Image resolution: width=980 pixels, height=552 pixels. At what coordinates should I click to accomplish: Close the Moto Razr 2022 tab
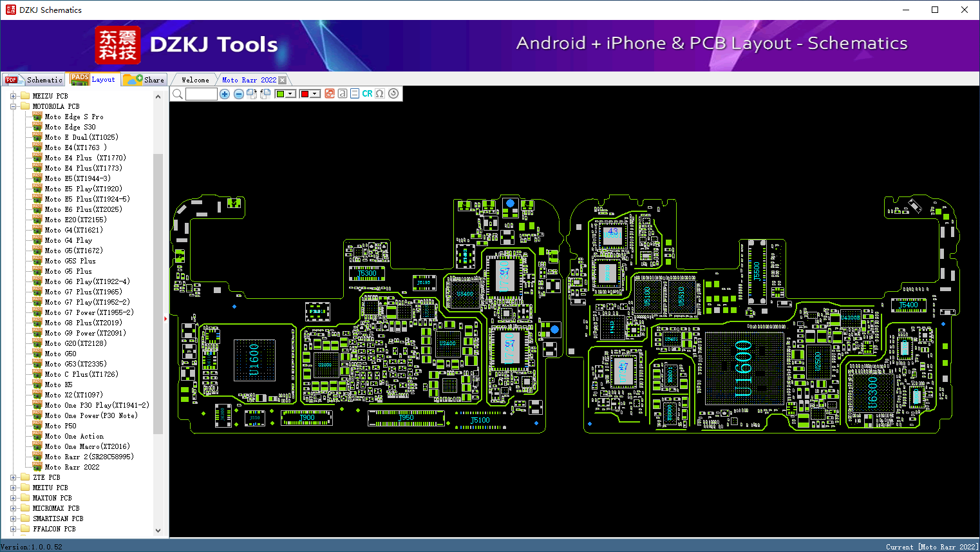pyautogui.click(x=282, y=80)
